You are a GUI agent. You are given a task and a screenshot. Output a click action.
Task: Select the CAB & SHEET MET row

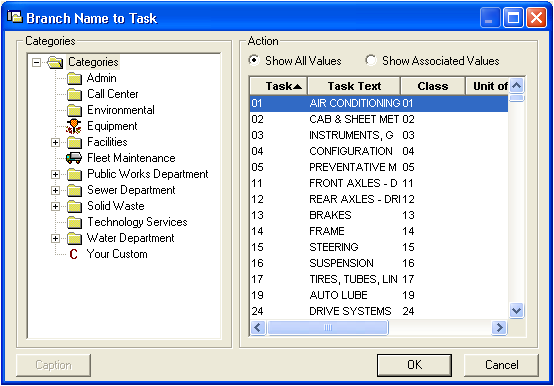(379, 119)
